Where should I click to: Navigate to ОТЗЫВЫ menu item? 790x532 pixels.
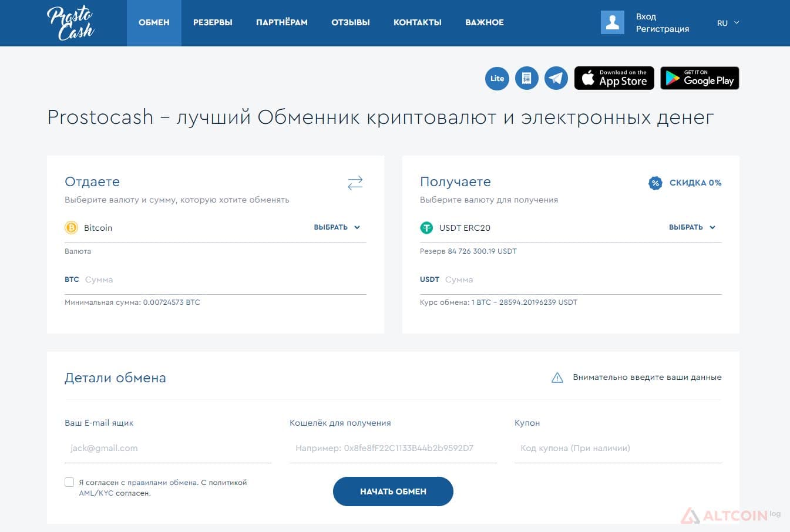tap(351, 23)
